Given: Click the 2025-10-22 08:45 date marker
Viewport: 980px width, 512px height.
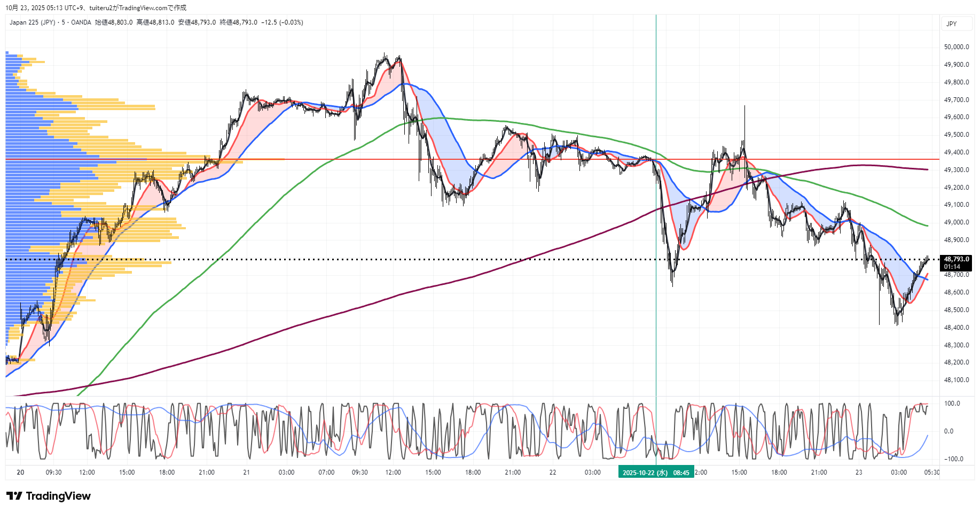Looking at the screenshot, I should coord(656,472).
